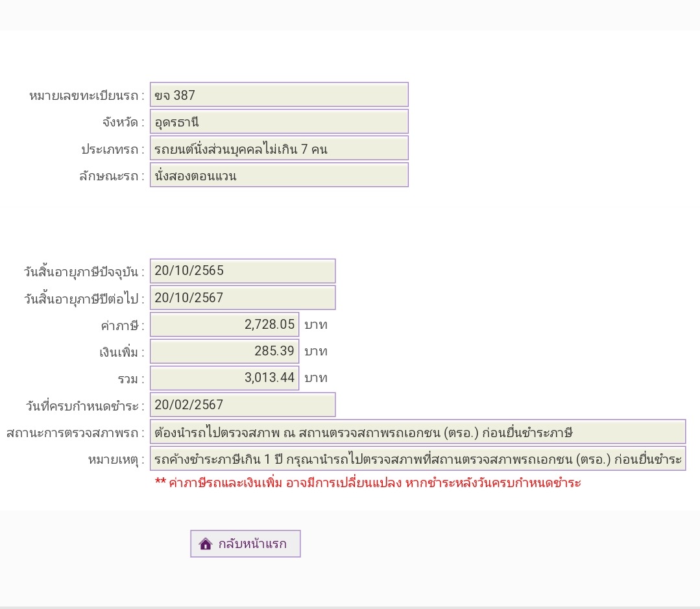Viewport: 700px width, 609px height.
Task: Focus the ประเภทรถ field
Action: tap(279, 148)
